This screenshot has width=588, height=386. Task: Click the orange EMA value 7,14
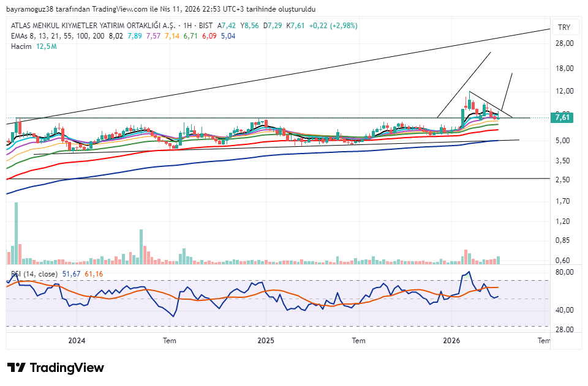coord(172,36)
